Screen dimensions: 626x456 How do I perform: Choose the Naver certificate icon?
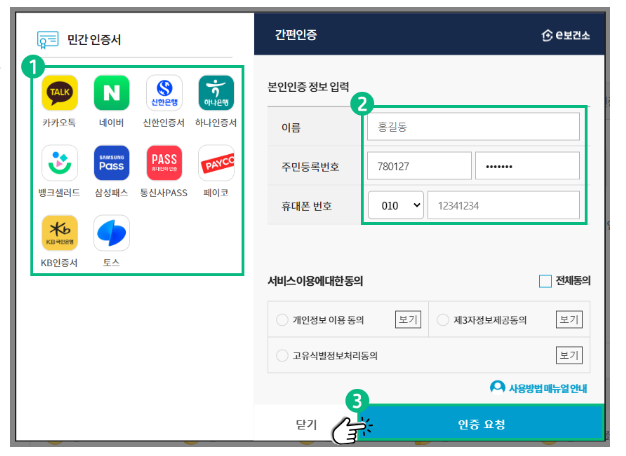pos(111,93)
